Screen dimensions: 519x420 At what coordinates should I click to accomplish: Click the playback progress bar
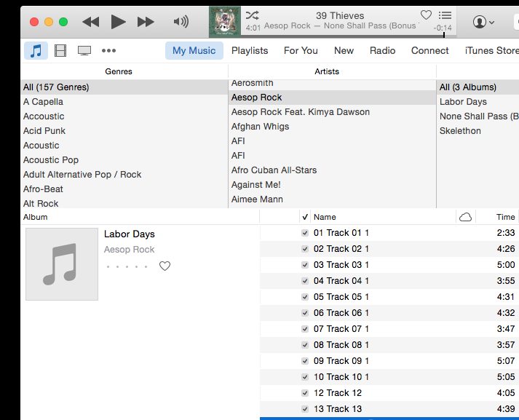[x=349, y=36]
